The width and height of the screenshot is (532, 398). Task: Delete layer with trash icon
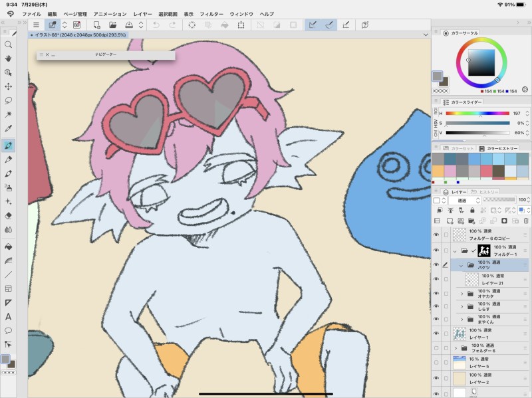[x=526, y=221]
